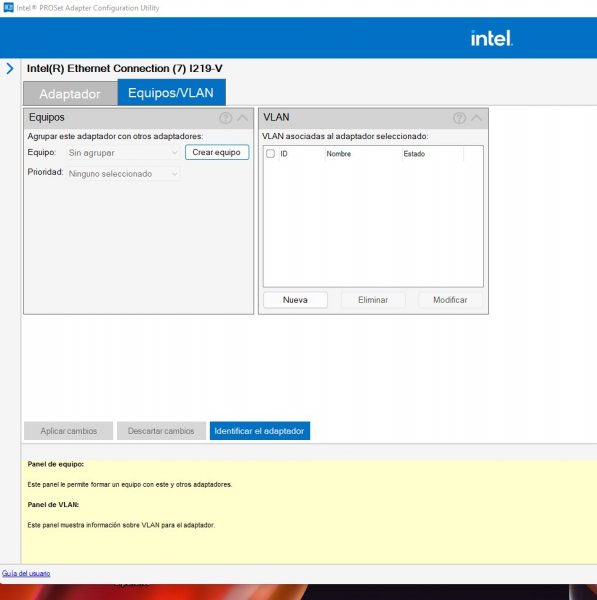Image resolution: width=597 pixels, height=600 pixels.
Task: Click Descartar cambios button
Action: [x=161, y=431]
